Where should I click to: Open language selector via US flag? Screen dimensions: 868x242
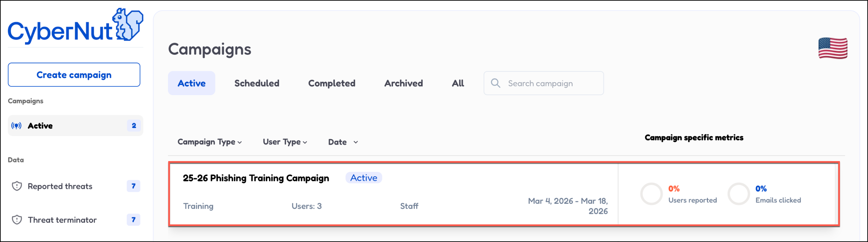click(x=832, y=48)
